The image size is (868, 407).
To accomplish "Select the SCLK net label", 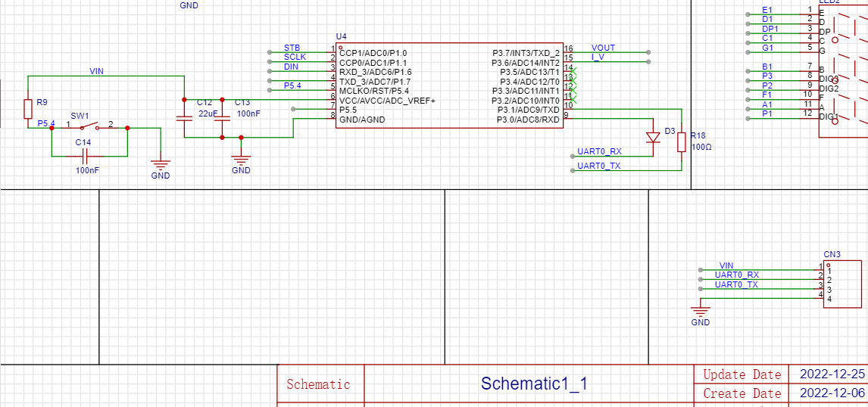I will pos(295,57).
